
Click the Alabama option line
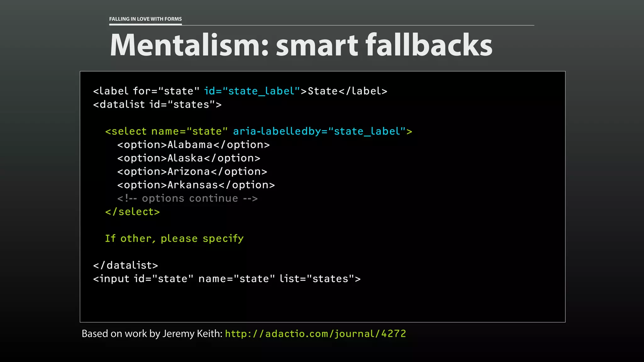(193, 145)
